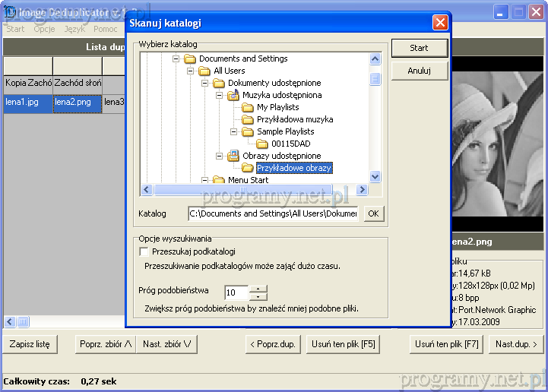Screen dimensions: 548x392
Task: Collapse the Sample Playlists tree node
Action: click(x=233, y=131)
